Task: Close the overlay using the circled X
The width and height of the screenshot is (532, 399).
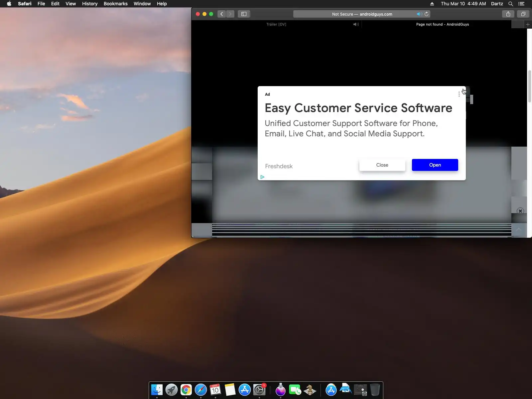Action: (x=520, y=211)
